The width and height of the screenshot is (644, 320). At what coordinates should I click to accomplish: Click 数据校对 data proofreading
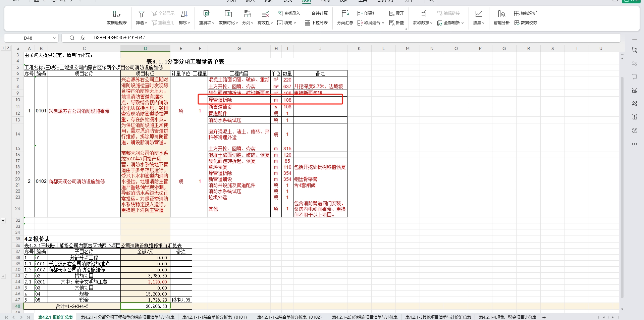(526, 23)
